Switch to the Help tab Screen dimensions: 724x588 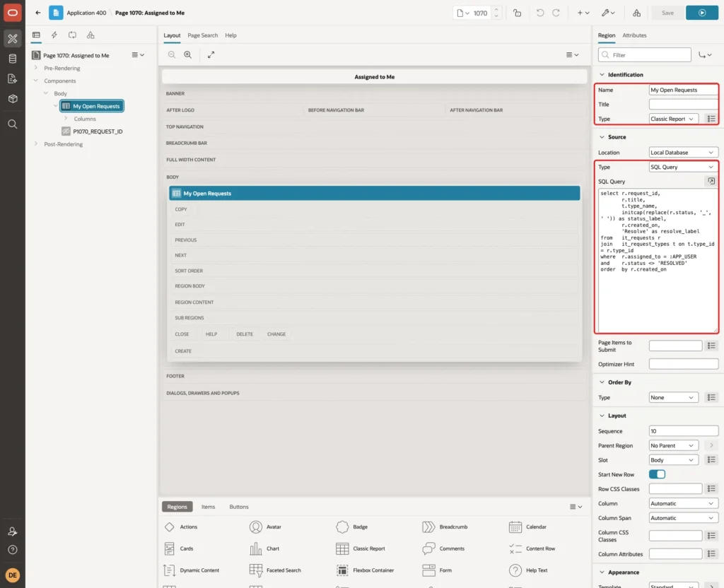231,35
